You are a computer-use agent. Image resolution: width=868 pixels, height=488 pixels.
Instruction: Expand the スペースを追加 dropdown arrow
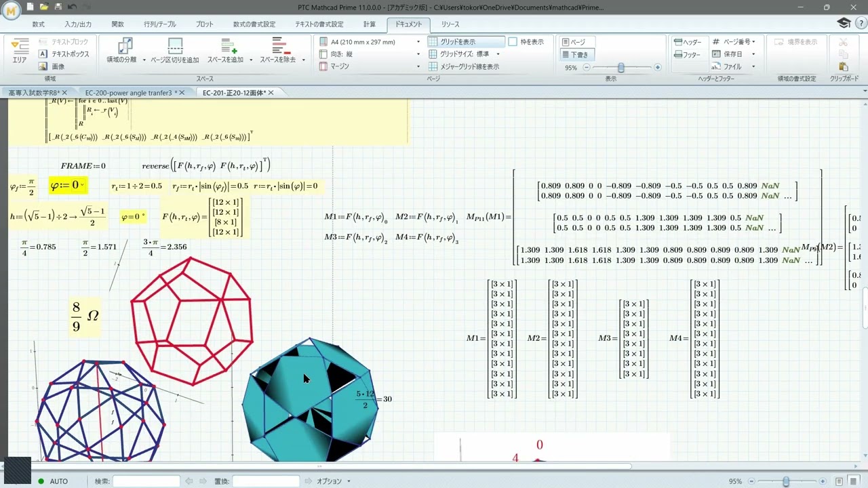tap(251, 60)
